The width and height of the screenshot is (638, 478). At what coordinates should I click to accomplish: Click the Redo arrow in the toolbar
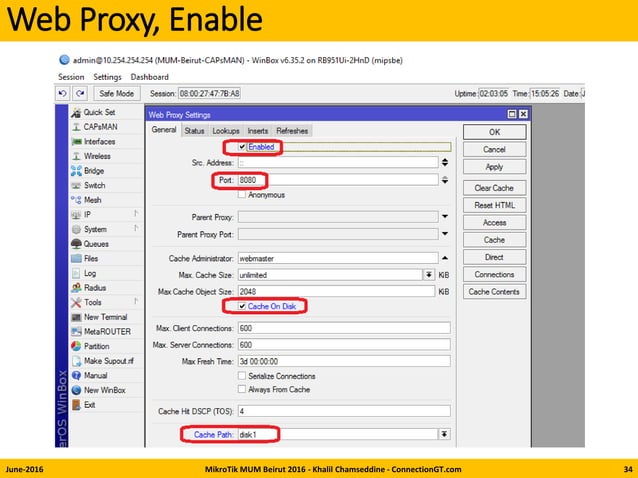tap(80, 93)
